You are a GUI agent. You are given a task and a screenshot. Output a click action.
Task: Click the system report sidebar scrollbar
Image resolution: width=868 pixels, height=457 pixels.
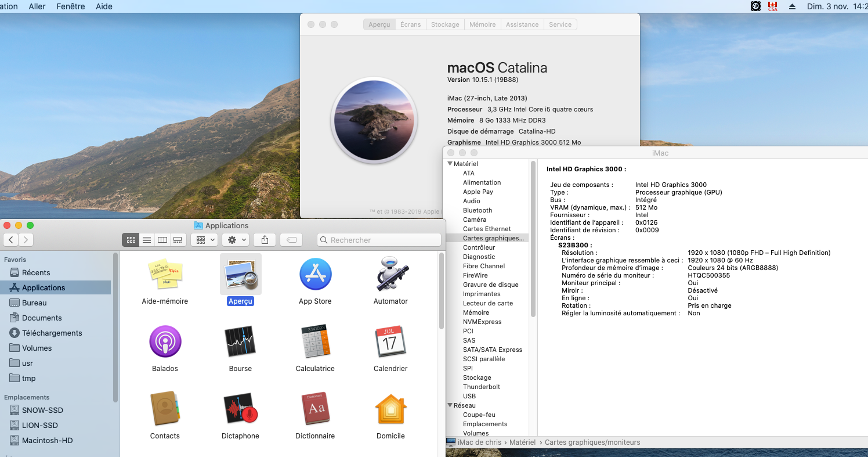tap(533, 238)
